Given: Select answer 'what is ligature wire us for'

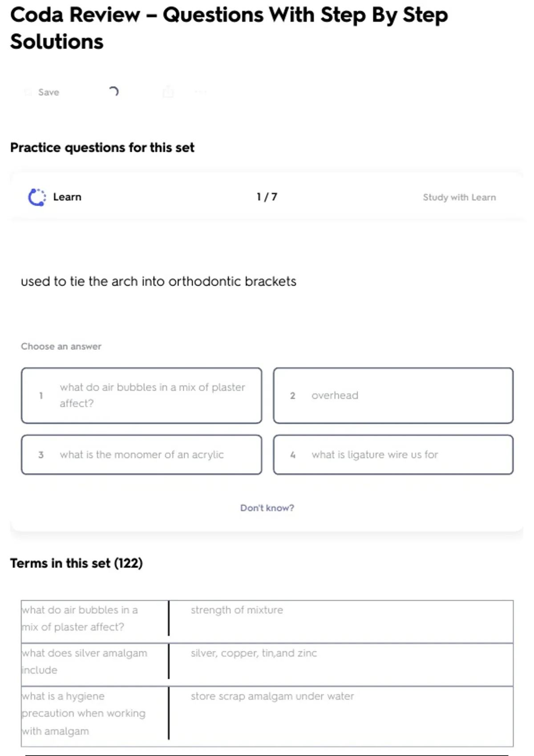Looking at the screenshot, I should [x=393, y=454].
